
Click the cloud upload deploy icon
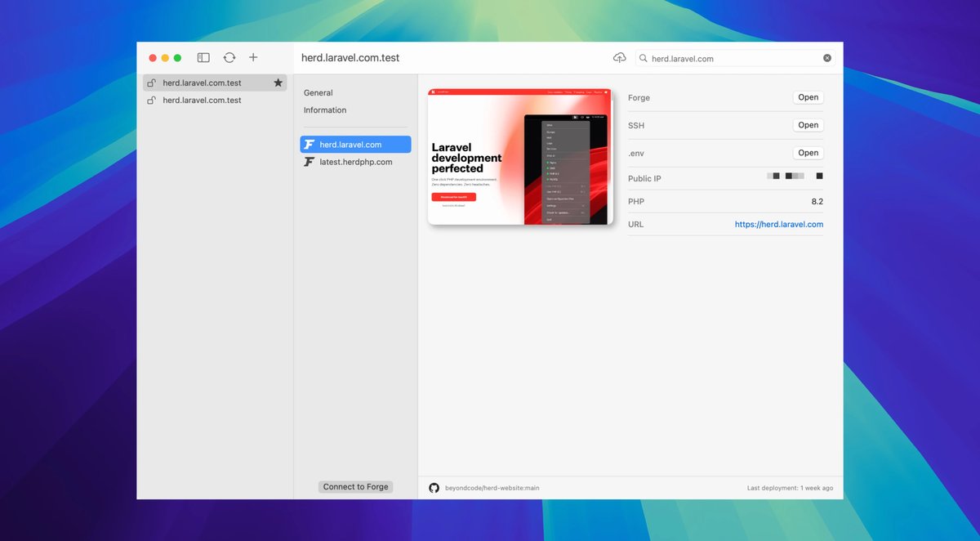[x=620, y=58]
